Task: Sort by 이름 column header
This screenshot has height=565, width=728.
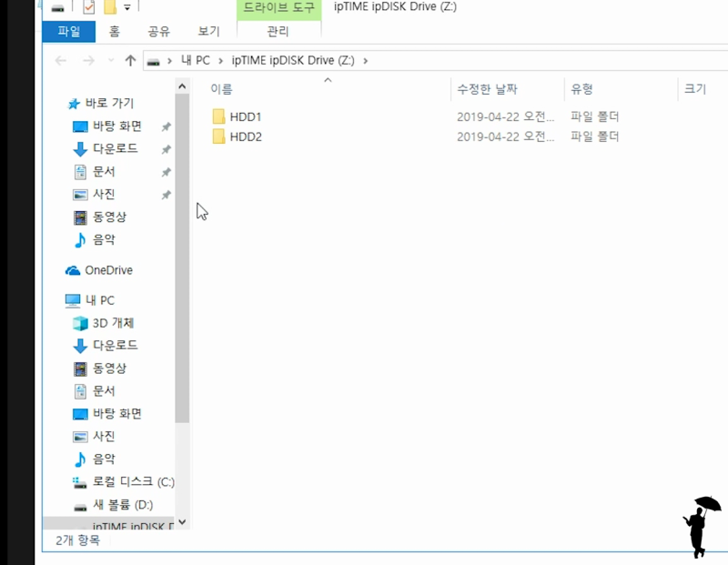Action: (x=221, y=88)
